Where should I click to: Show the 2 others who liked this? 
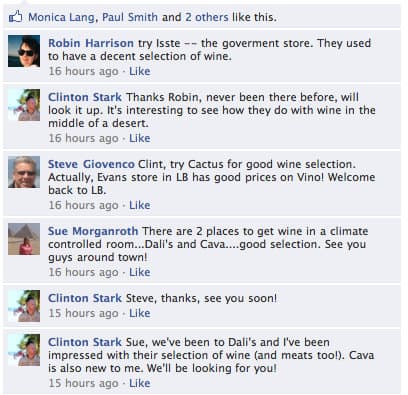click(207, 17)
